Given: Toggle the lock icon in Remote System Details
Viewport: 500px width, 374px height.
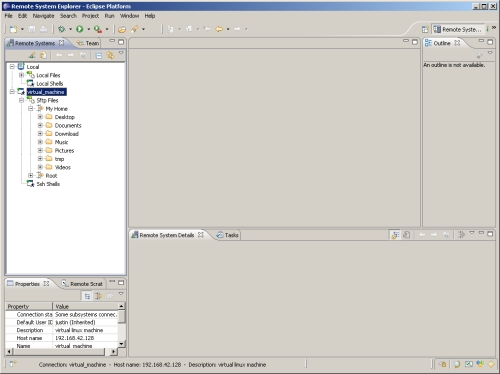Looking at the screenshot, I should (395, 235).
